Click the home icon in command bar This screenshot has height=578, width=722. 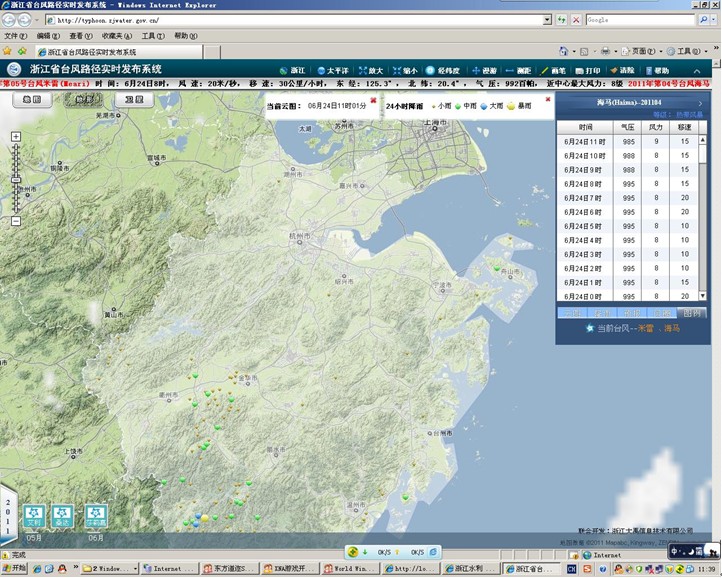pyautogui.click(x=563, y=51)
